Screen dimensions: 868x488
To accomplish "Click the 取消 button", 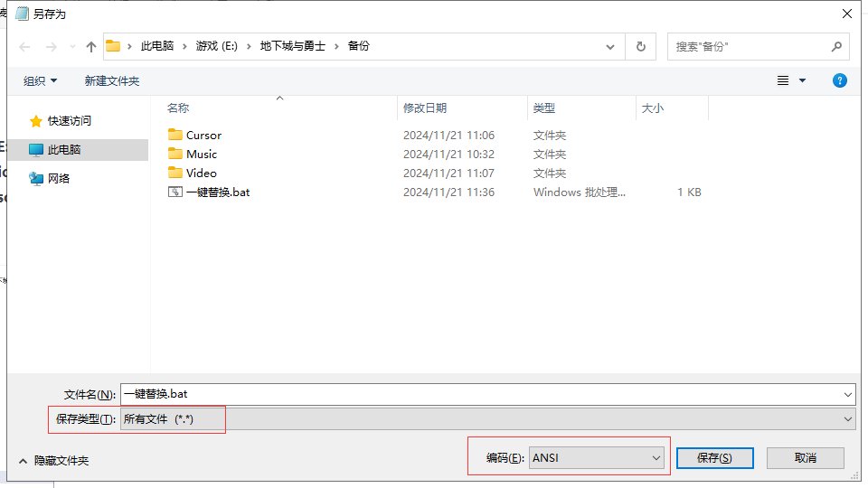I will [806, 457].
